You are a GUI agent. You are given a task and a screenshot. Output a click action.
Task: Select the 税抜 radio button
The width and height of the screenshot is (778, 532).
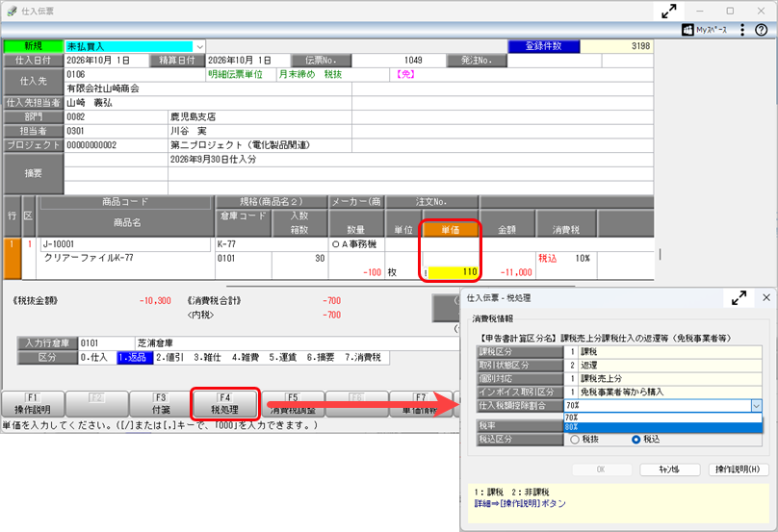point(575,440)
